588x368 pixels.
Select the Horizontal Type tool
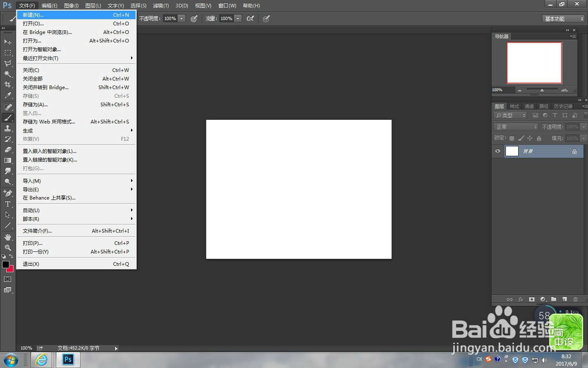[8, 204]
